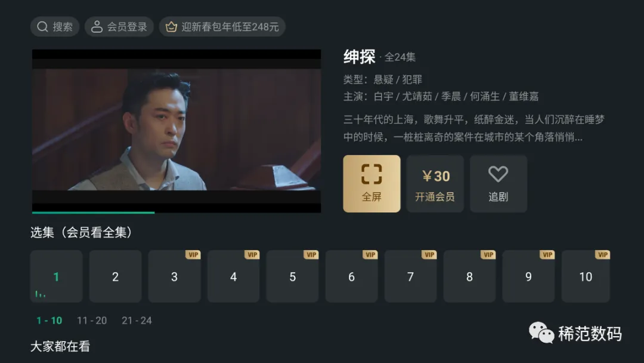644x363 pixels.
Task: Click the playing indicator on episode 1
Action: [x=41, y=294]
